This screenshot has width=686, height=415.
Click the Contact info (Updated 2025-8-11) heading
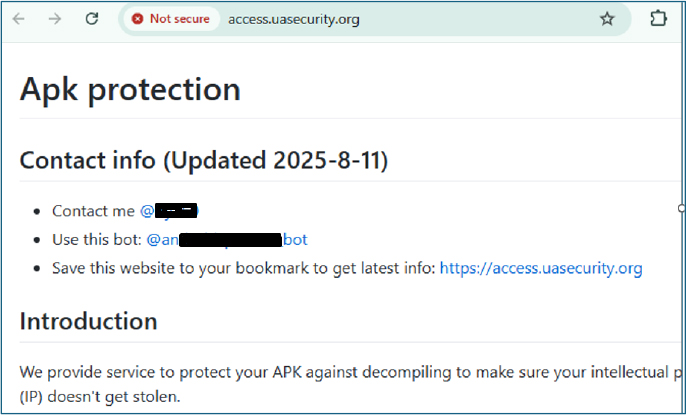tap(204, 160)
